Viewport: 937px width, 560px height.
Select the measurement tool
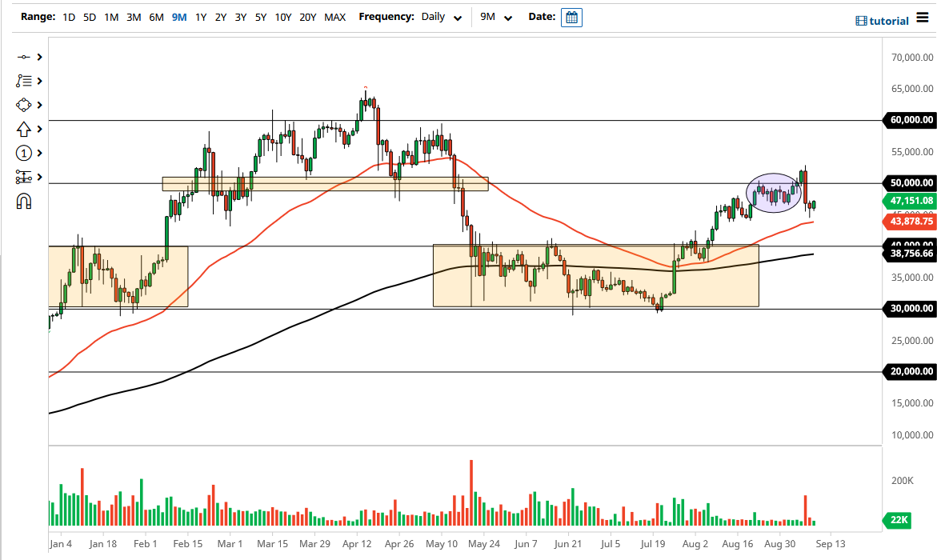pyautogui.click(x=22, y=176)
